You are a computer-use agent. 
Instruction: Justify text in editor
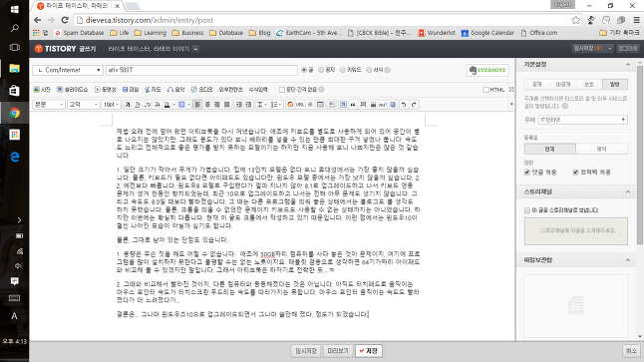tap(226, 105)
